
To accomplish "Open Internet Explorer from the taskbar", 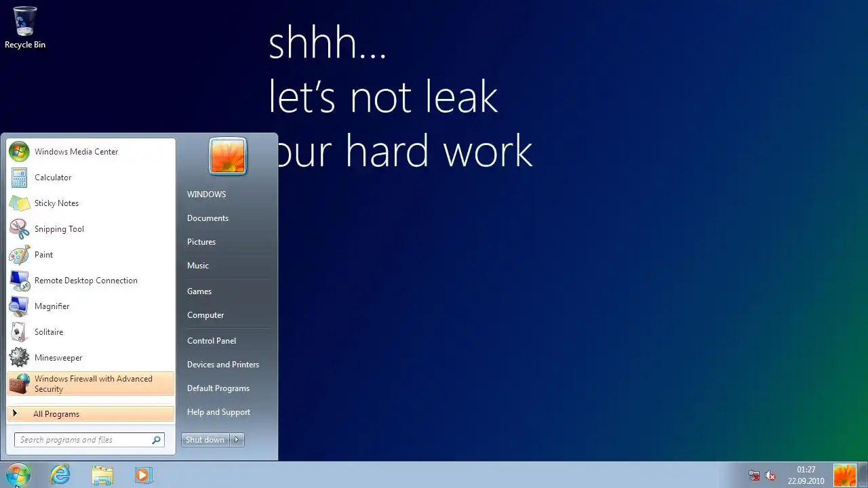I will [60, 475].
